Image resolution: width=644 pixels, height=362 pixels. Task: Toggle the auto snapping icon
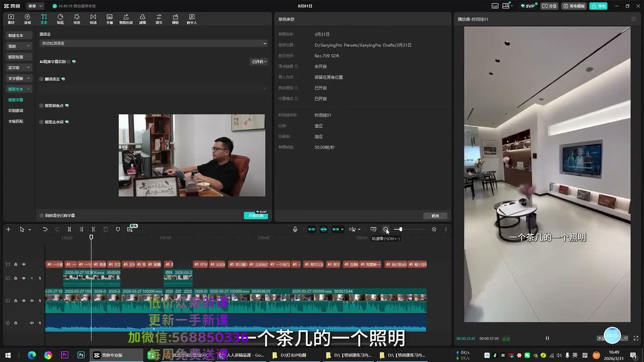(324, 229)
